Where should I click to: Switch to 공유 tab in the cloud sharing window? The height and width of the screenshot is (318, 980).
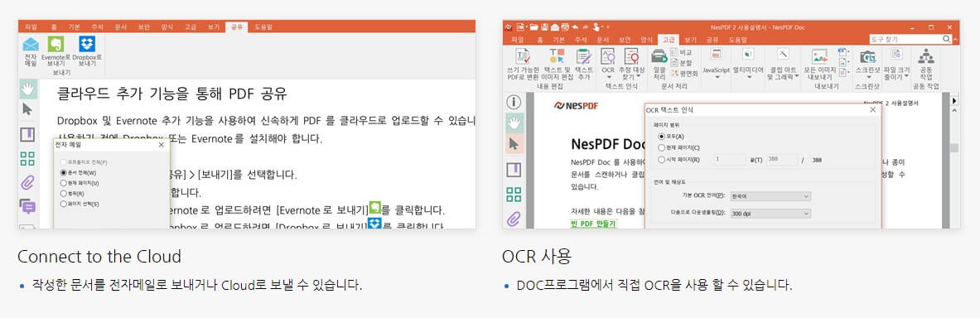237,26
